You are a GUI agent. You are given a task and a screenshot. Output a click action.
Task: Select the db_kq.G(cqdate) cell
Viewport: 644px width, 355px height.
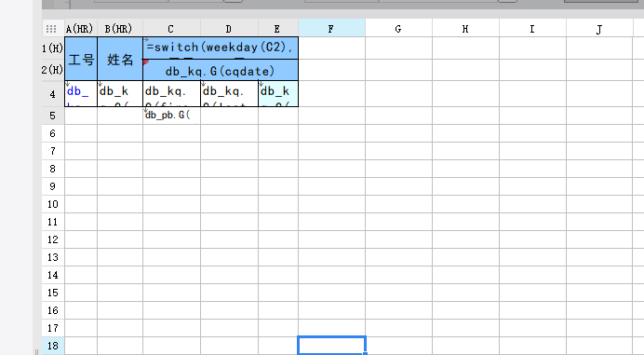pyautogui.click(x=221, y=70)
